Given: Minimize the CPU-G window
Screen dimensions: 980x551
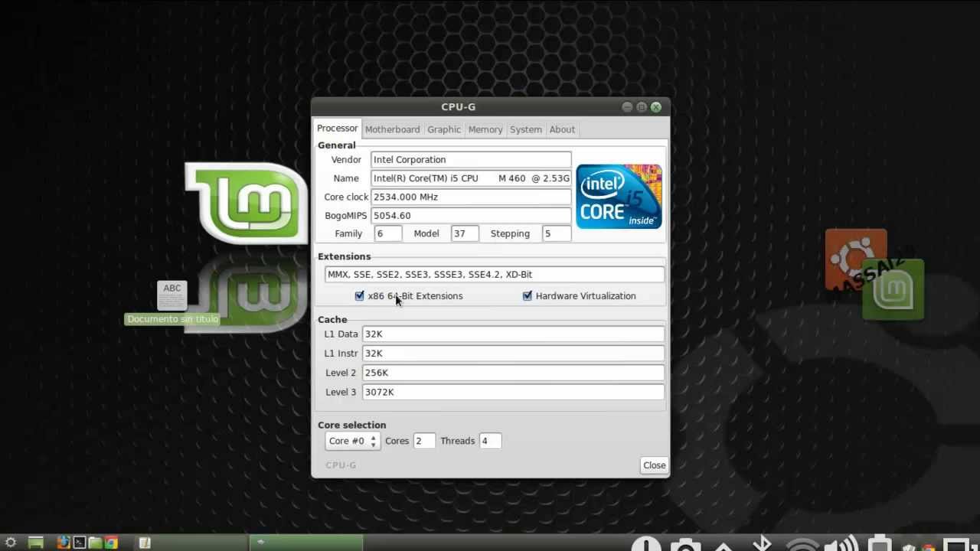Looking at the screenshot, I should click(x=627, y=107).
